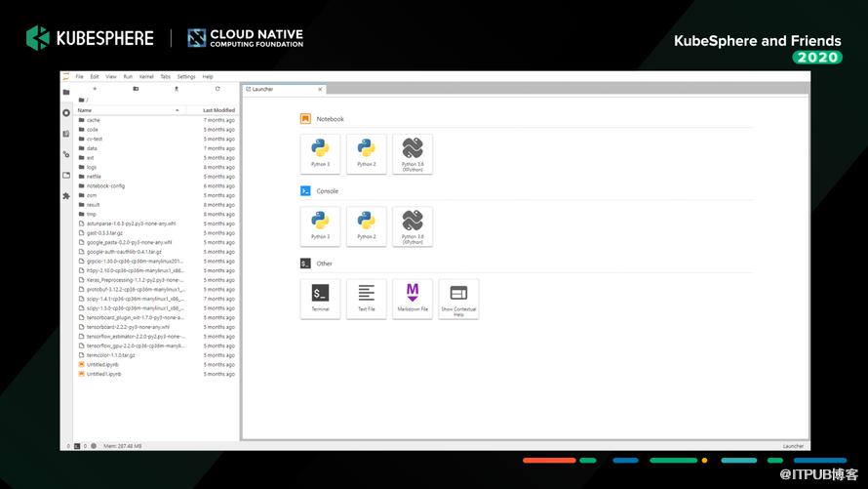The image size is (868, 489).
Task: Open the View menu
Action: 111,77
